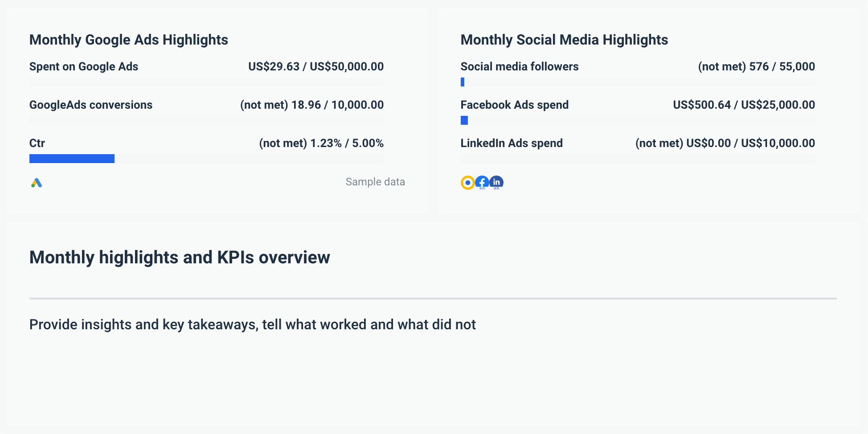868x434 pixels.
Task: Click the LinkedIn Ads icon
Action: [496, 182]
